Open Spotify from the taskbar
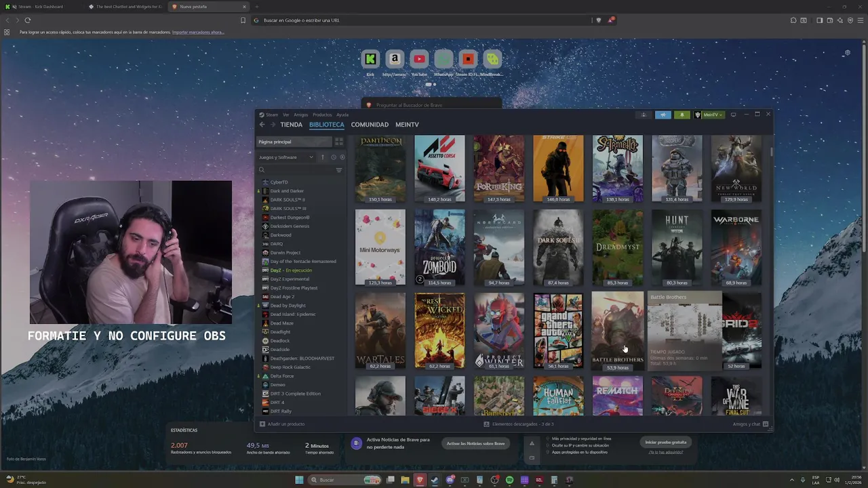This screenshot has width=868, height=488. pyautogui.click(x=509, y=480)
